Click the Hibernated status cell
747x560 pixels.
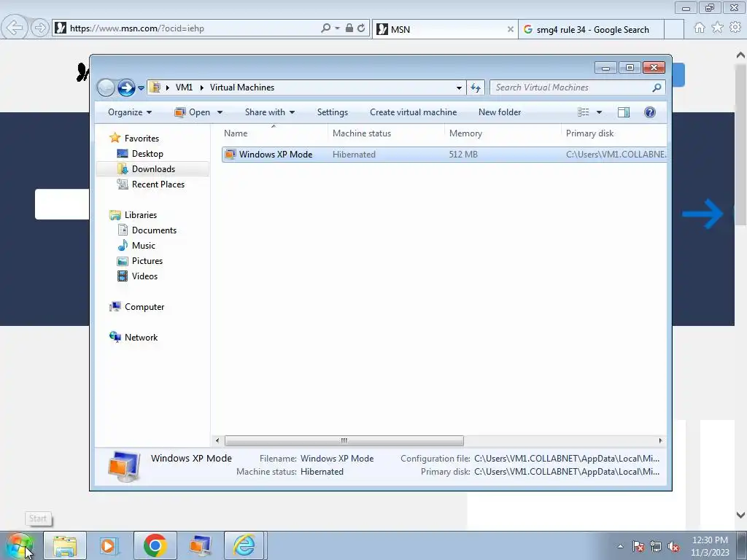tap(354, 155)
